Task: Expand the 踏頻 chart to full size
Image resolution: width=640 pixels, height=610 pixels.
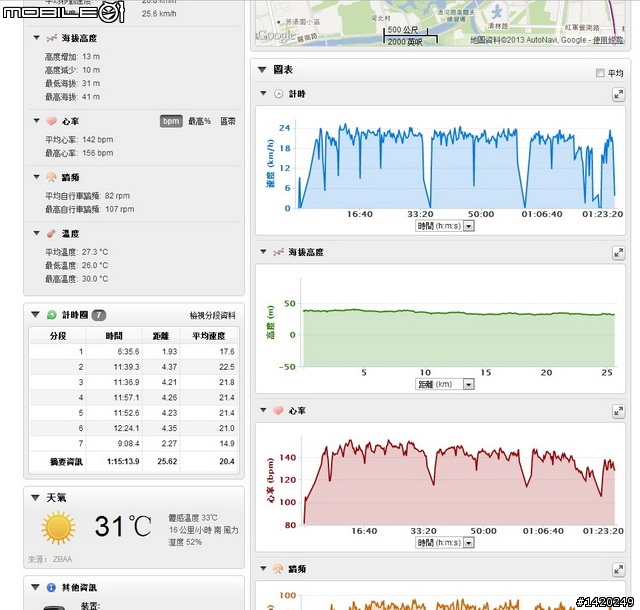Action: tap(619, 570)
